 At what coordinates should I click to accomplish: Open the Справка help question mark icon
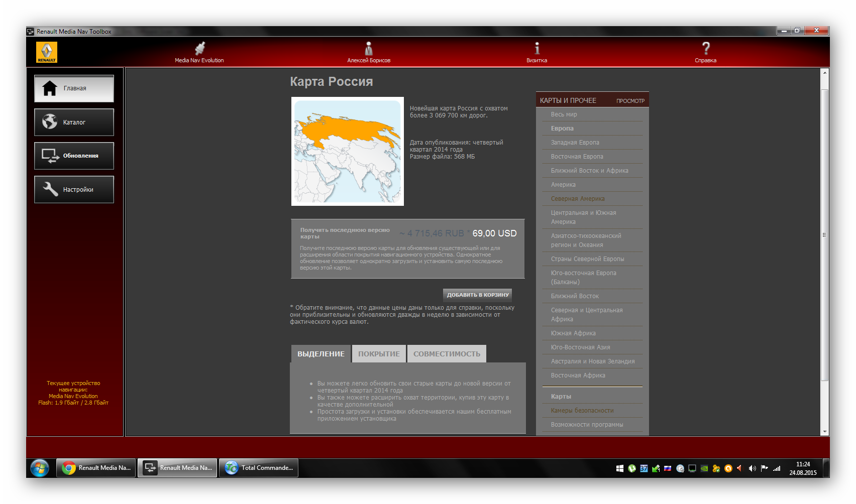click(x=705, y=49)
